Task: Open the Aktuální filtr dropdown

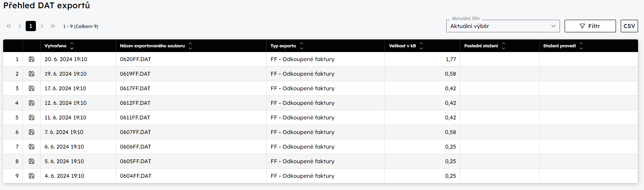Action: pyautogui.click(x=503, y=26)
